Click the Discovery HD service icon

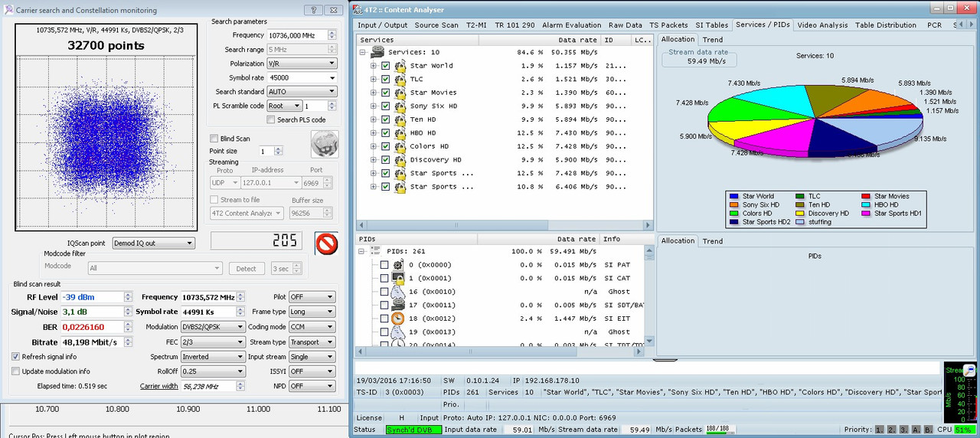coord(400,160)
